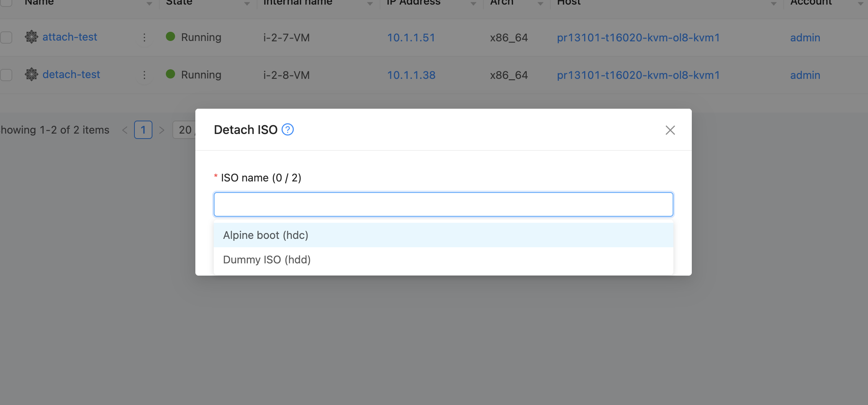Click detach-test OS type icon
This screenshot has width=868, height=405.
coord(31,75)
